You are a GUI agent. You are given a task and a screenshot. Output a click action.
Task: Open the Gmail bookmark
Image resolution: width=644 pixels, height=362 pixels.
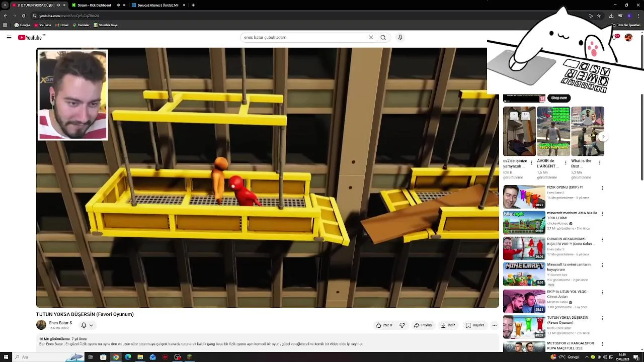pos(62,25)
